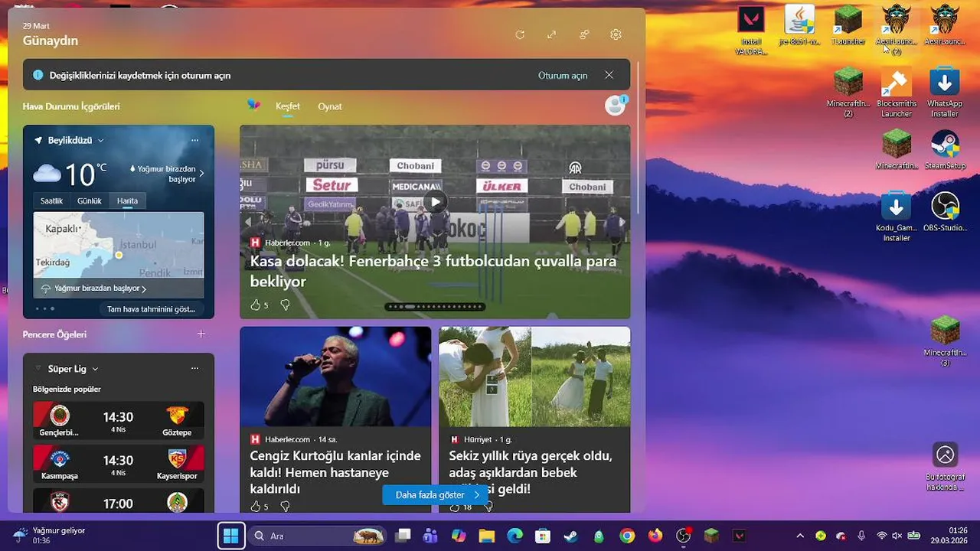Open Cengiz Kurtoğlu news headline

click(335, 472)
